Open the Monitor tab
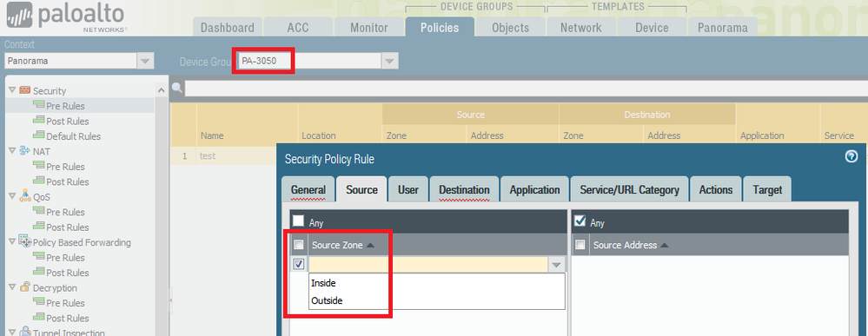 pyautogui.click(x=368, y=27)
